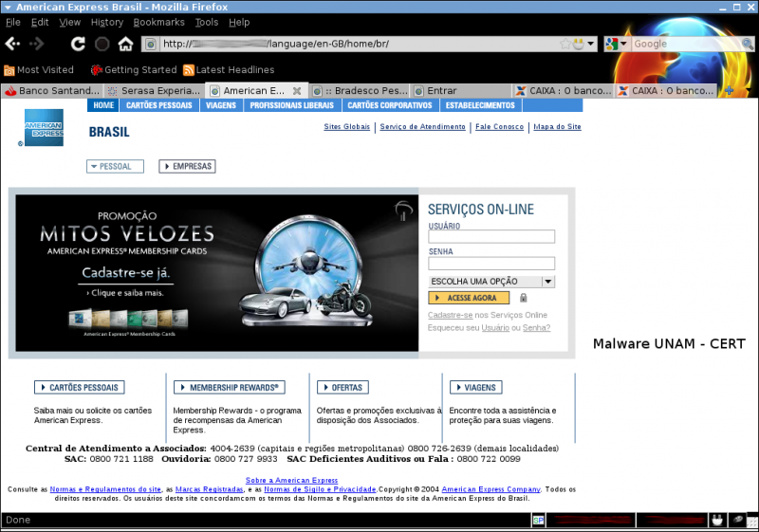Screen dimensions: 759x532
Task: Open the Getting Started bookmark
Action: coord(134,70)
